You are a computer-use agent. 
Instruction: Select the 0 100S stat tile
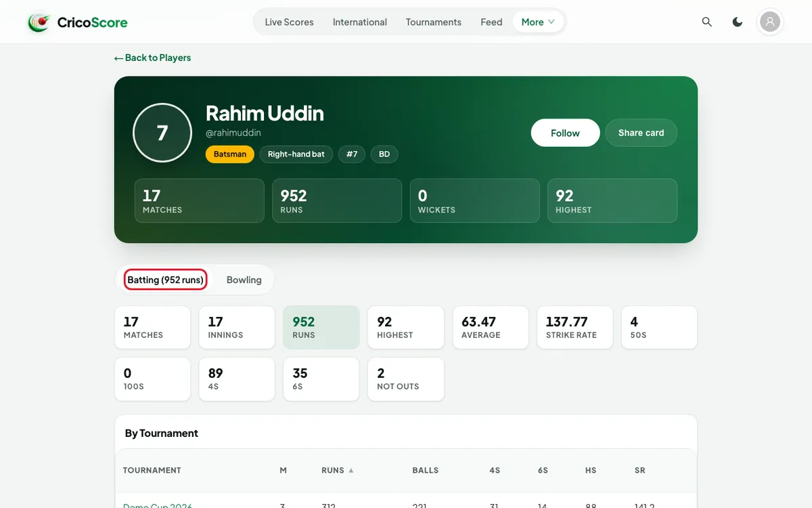152,379
